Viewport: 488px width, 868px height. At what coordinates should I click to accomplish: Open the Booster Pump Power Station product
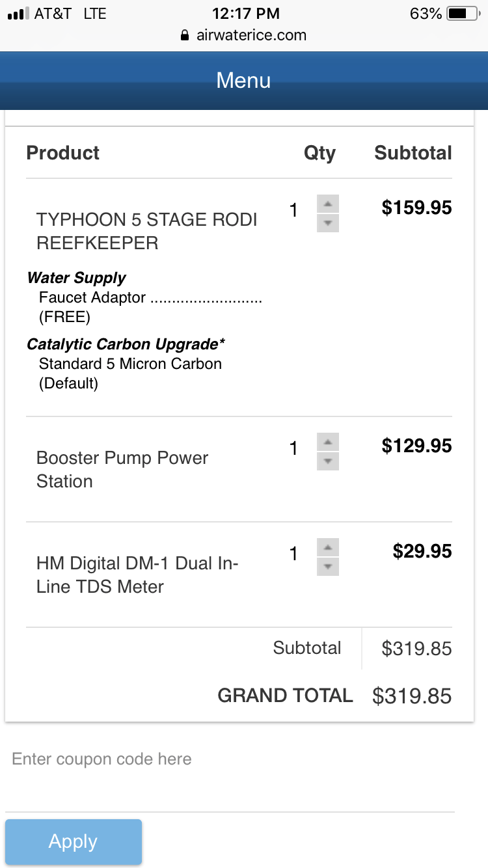(x=122, y=469)
